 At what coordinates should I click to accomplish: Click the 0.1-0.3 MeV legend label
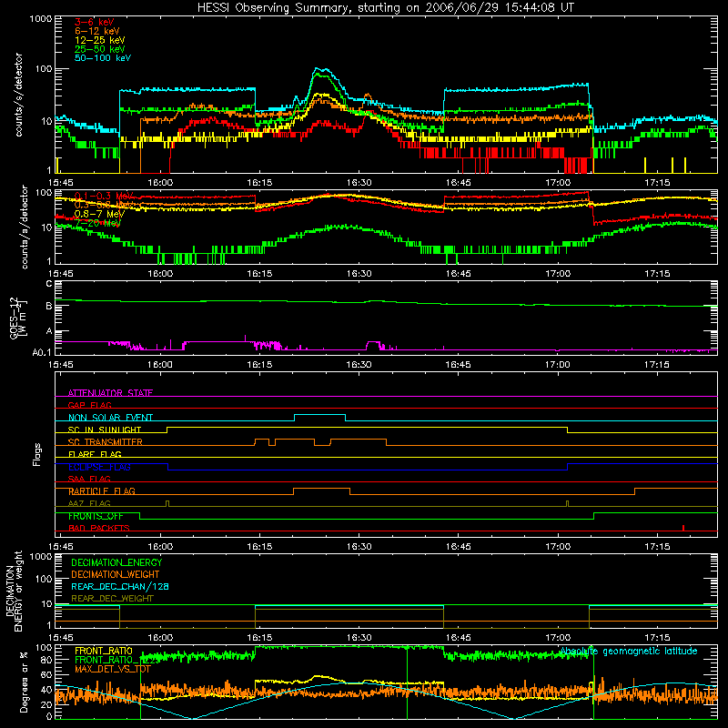(104, 196)
